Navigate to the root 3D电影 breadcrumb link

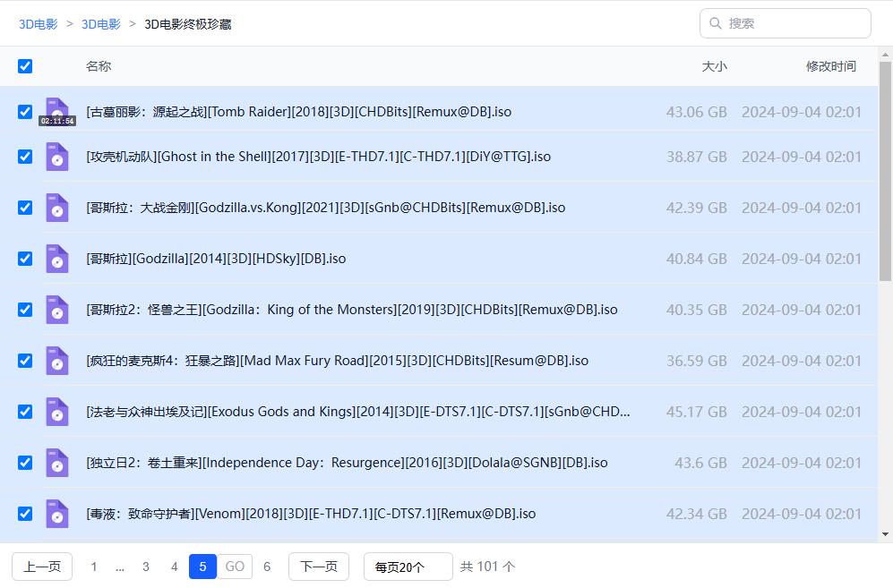[38, 24]
